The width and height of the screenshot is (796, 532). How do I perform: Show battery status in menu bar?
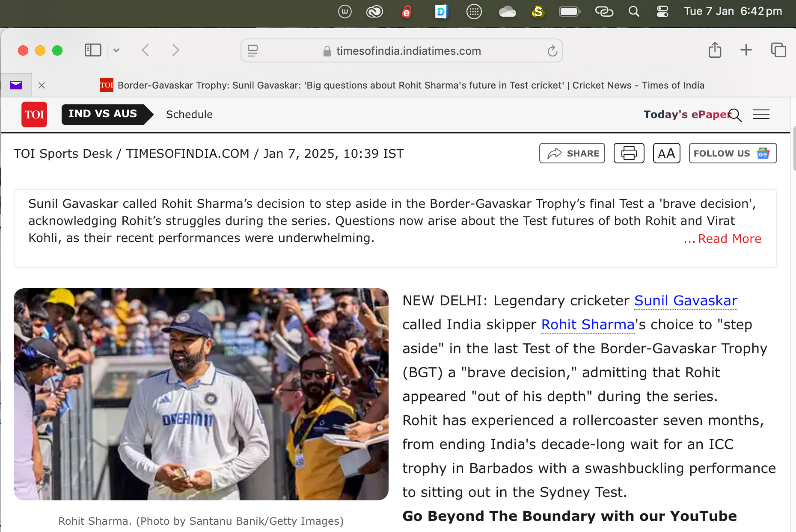pos(570,12)
